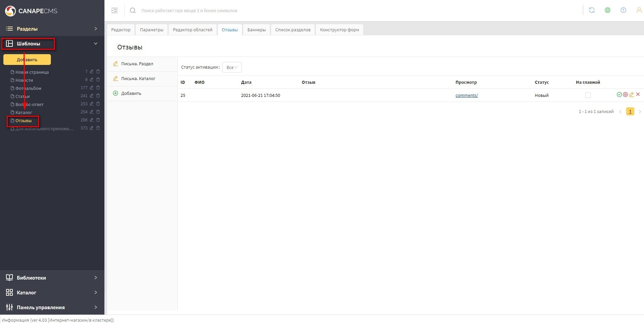The height and width of the screenshot is (324, 644).
Task: Delete review 25 with the red X icon
Action: coord(638,95)
